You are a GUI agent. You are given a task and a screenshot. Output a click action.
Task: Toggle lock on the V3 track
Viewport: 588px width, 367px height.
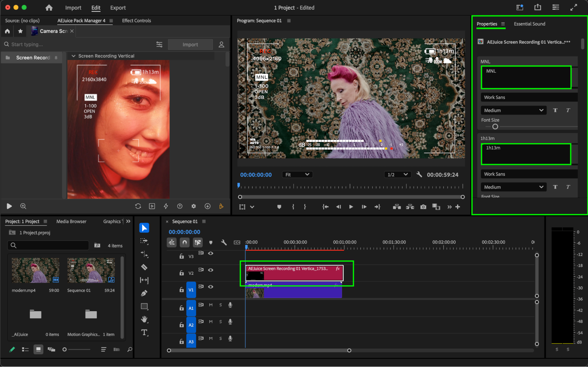181,256
